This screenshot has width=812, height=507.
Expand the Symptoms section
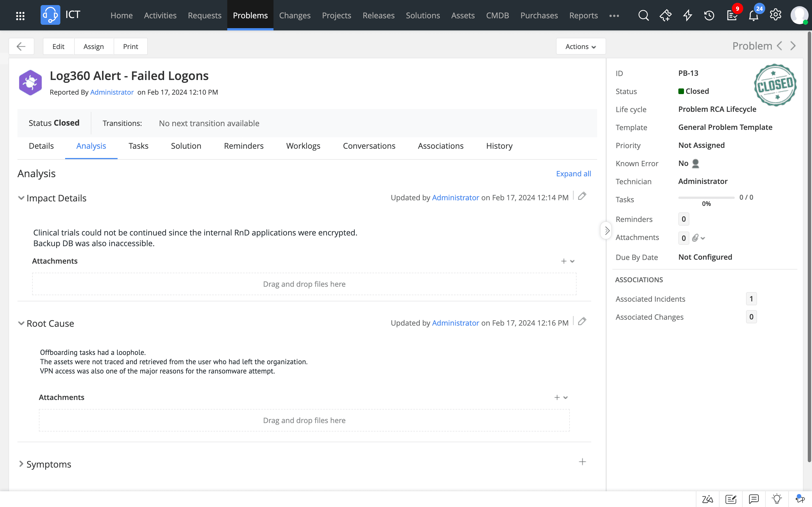[21, 464]
